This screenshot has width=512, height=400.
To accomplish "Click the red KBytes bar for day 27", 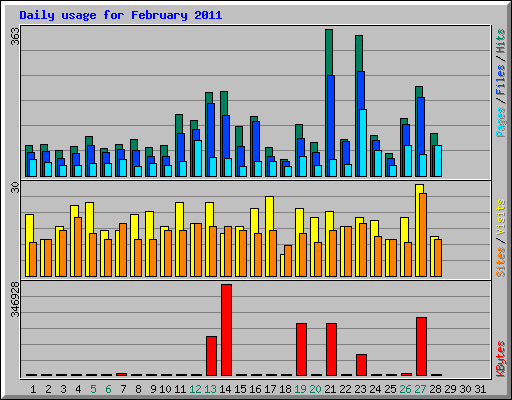I will 421,346.
